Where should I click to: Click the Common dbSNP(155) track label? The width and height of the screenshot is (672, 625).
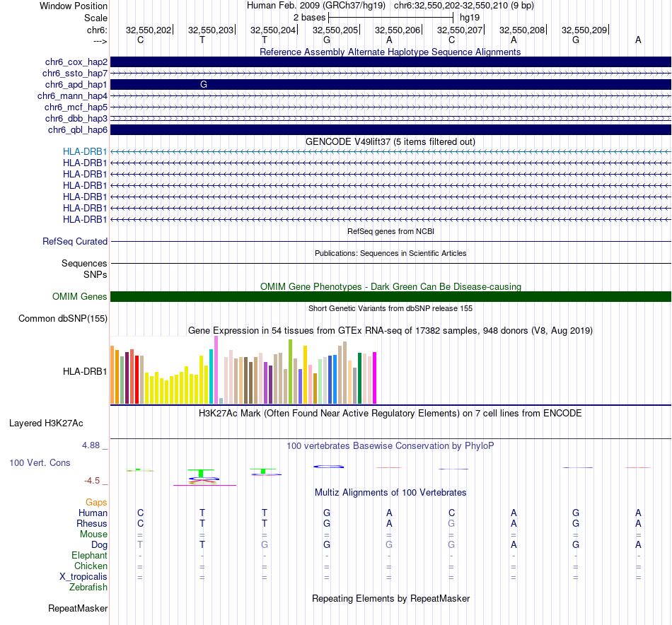coord(63,319)
